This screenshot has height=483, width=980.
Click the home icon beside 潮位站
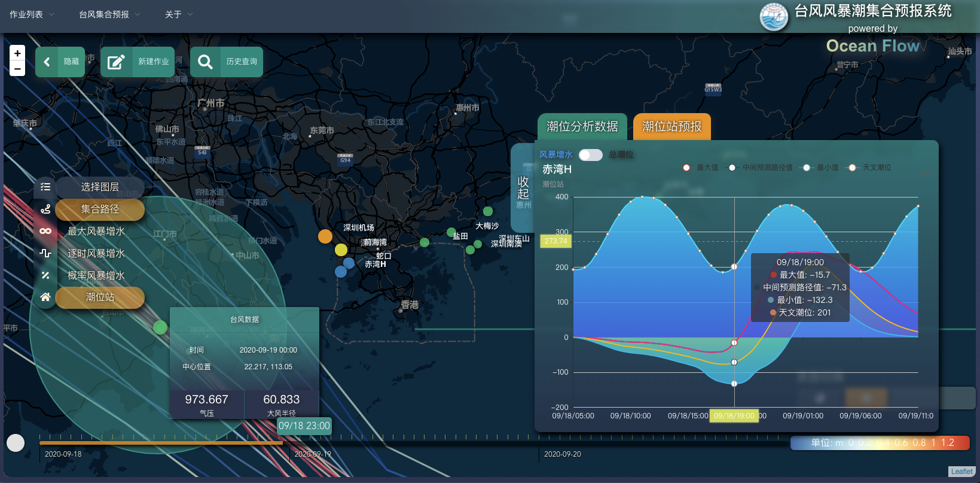(45, 297)
